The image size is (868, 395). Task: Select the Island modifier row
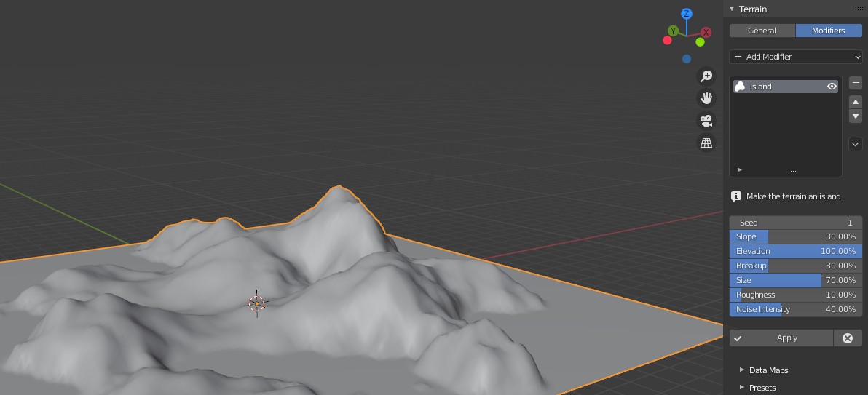pos(786,87)
